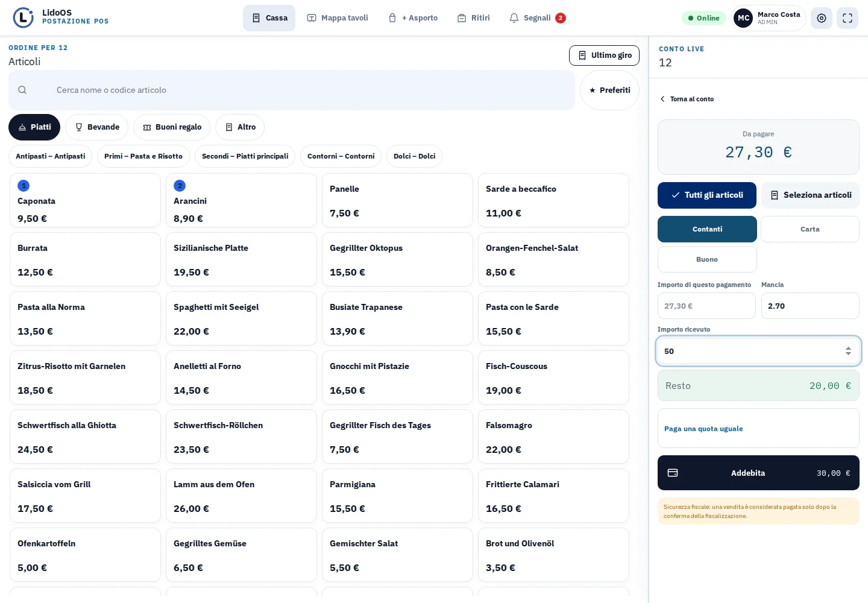This screenshot has height=603, width=868.
Task: Go to the Ritiri tab
Action: point(473,18)
